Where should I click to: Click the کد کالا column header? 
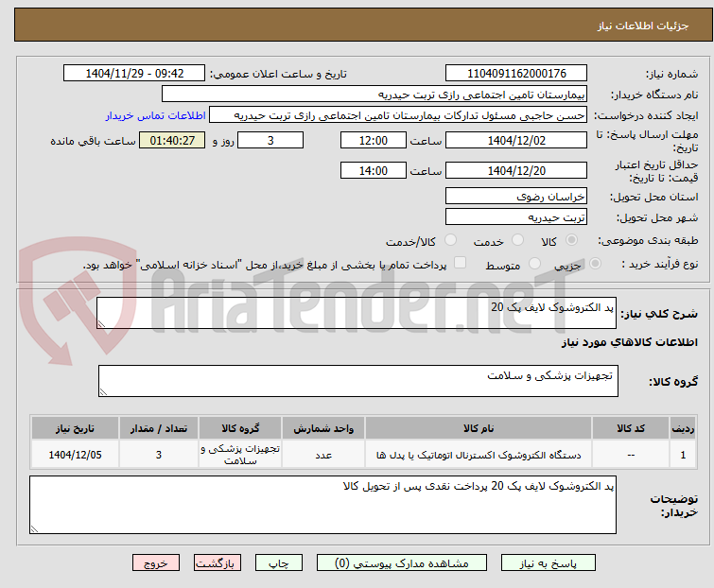631,428
